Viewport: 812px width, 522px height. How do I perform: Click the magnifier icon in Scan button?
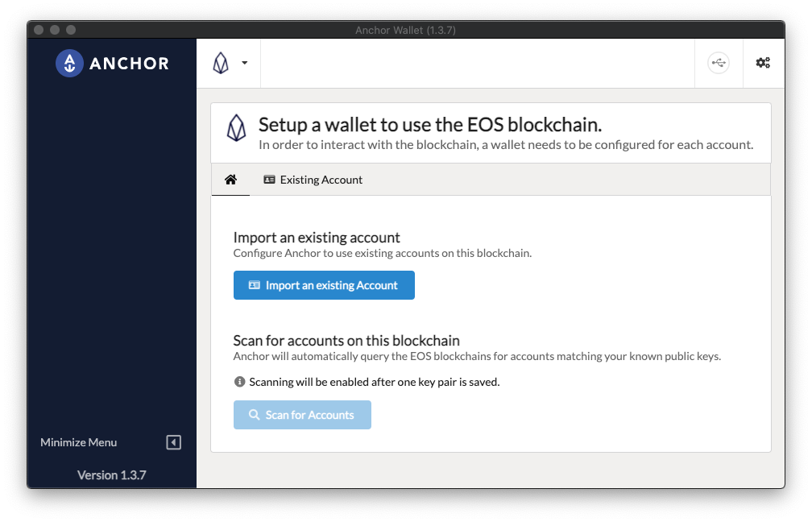pos(254,415)
